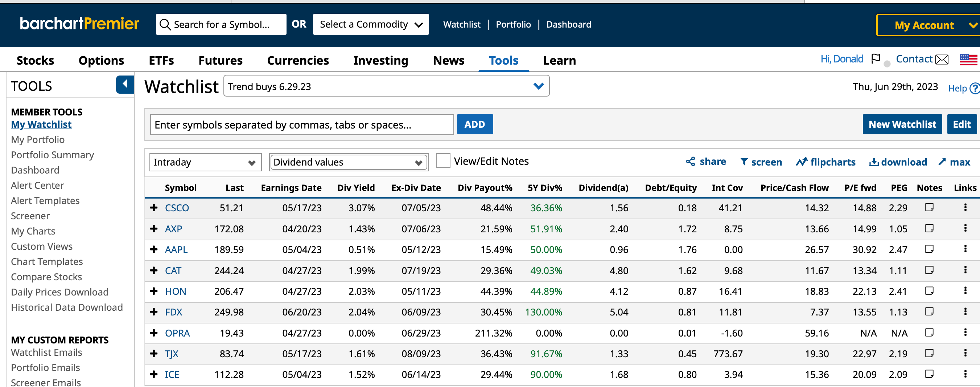The width and height of the screenshot is (980, 387).
Task: Open the flag notification icon
Action: [876, 59]
